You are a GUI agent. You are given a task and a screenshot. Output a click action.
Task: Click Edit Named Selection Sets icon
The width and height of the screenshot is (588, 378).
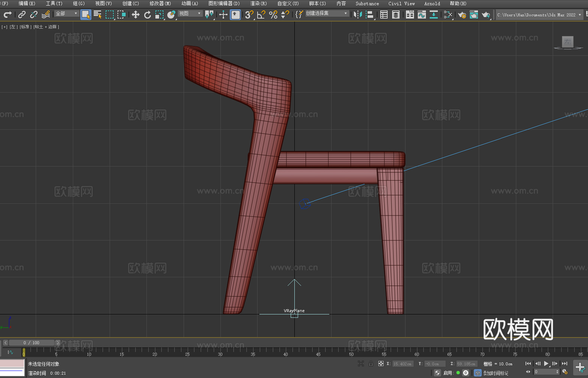click(x=299, y=14)
